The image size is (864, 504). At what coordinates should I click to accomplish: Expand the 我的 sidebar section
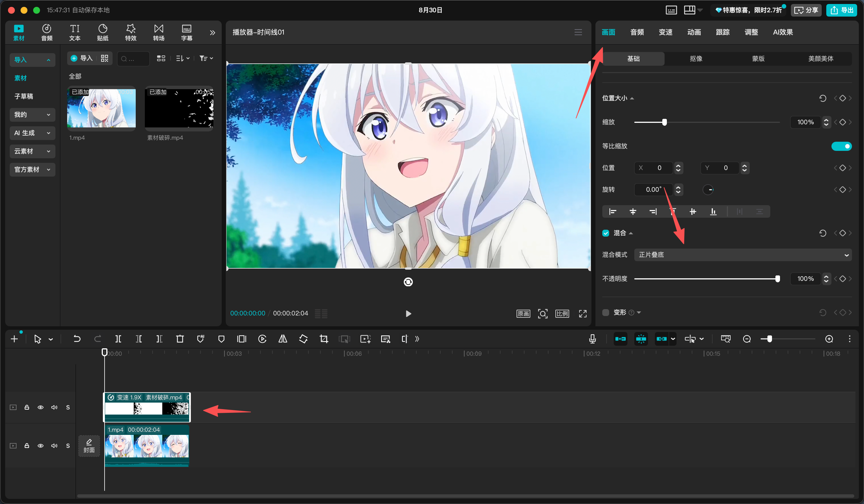pyautogui.click(x=32, y=115)
